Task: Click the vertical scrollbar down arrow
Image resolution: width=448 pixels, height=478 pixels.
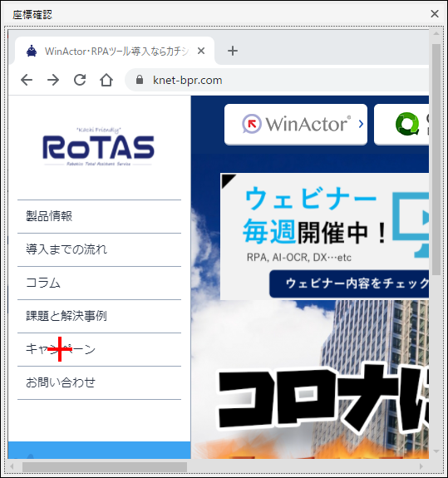Action: (436, 451)
